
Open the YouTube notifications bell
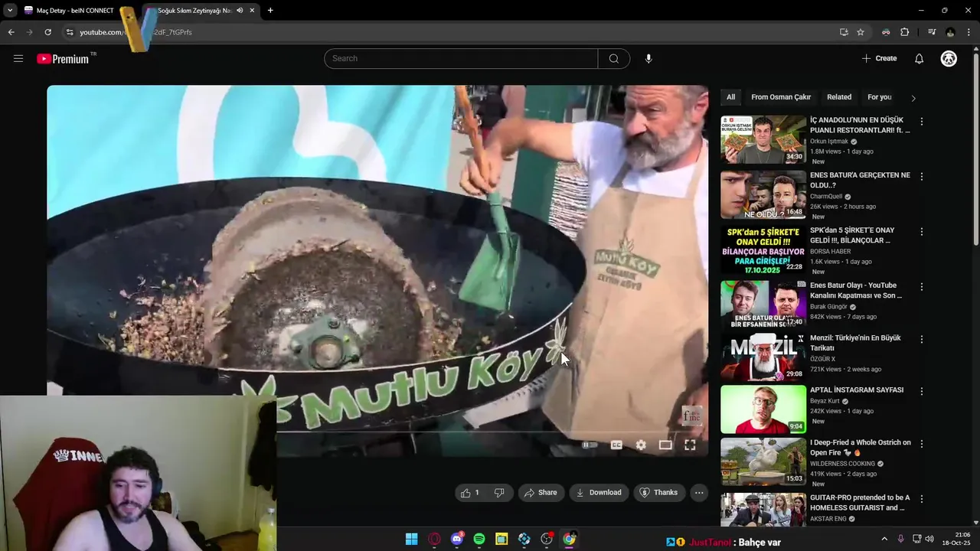920,58
